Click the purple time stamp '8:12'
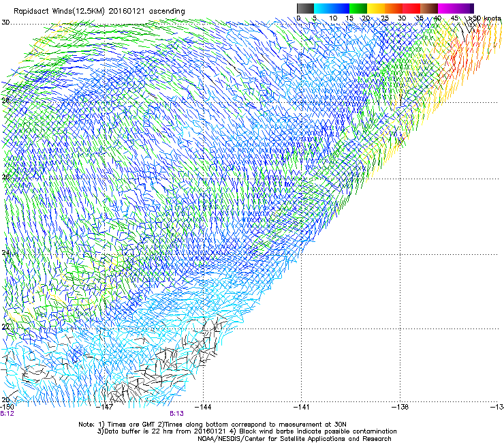504x443 pixels. click(x=7, y=414)
